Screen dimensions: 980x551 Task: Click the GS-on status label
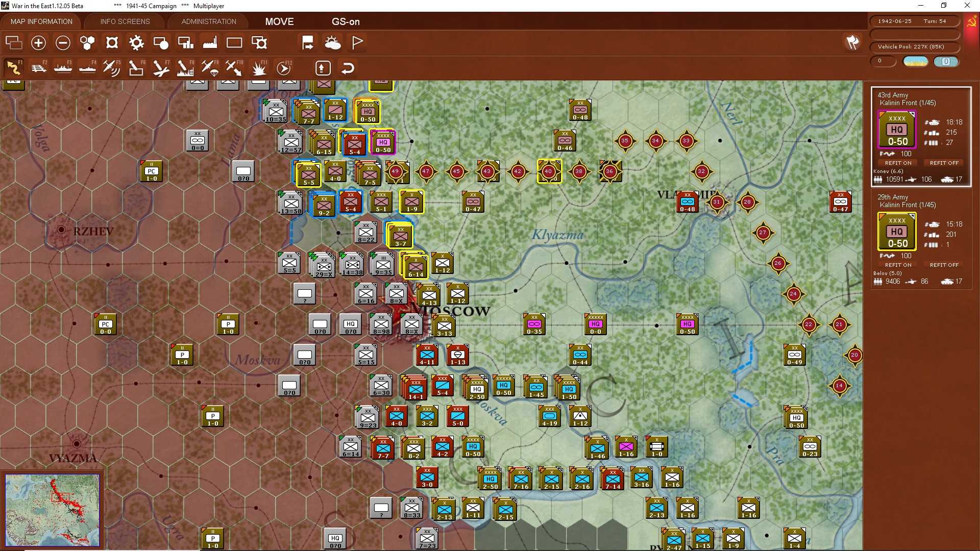point(346,21)
